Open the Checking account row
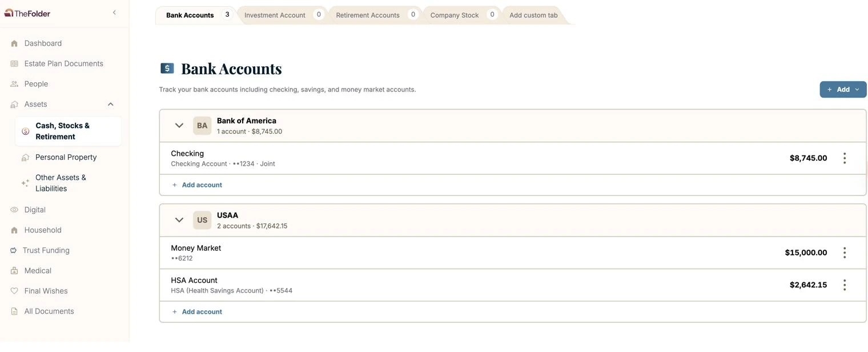The height and width of the screenshot is (352, 868). point(513,158)
